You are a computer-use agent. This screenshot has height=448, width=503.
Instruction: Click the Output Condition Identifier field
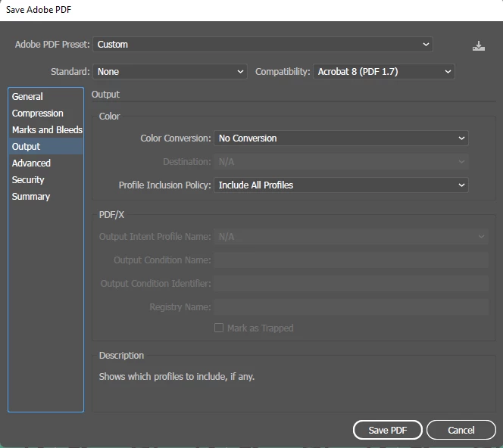click(x=351, y=283)
